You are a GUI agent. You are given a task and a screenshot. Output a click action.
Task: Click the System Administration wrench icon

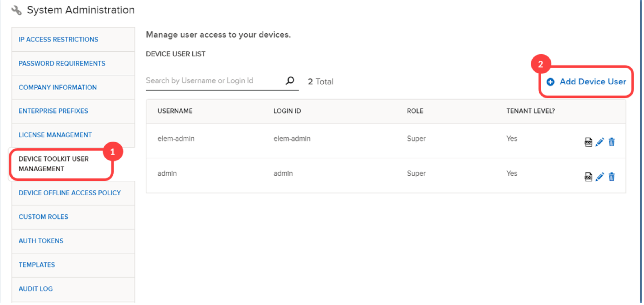16,10
